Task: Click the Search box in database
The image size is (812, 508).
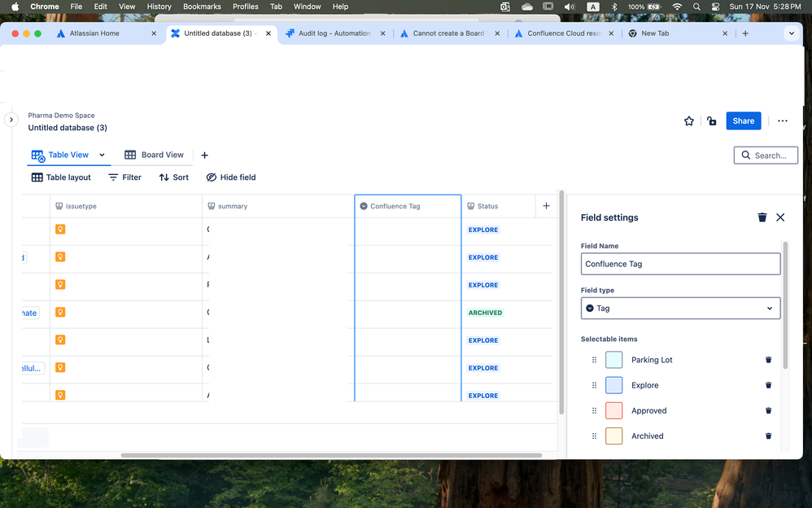Action: (766, 155)
